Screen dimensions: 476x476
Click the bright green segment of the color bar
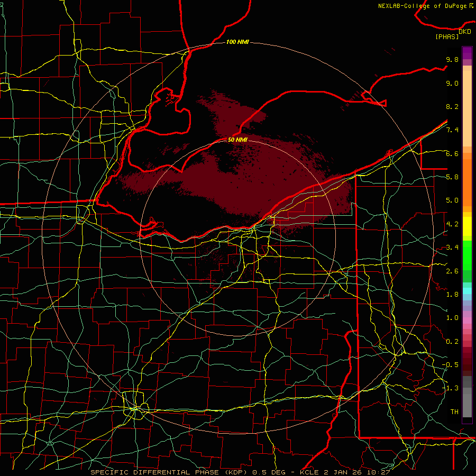tap(467, 254)
